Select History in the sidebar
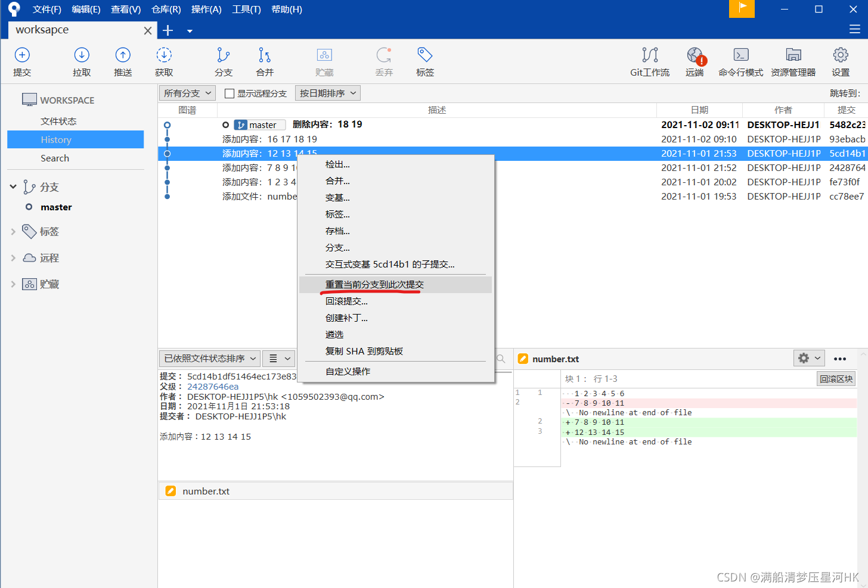The height and width of the screenshot is (588, 868). (75, 139)
